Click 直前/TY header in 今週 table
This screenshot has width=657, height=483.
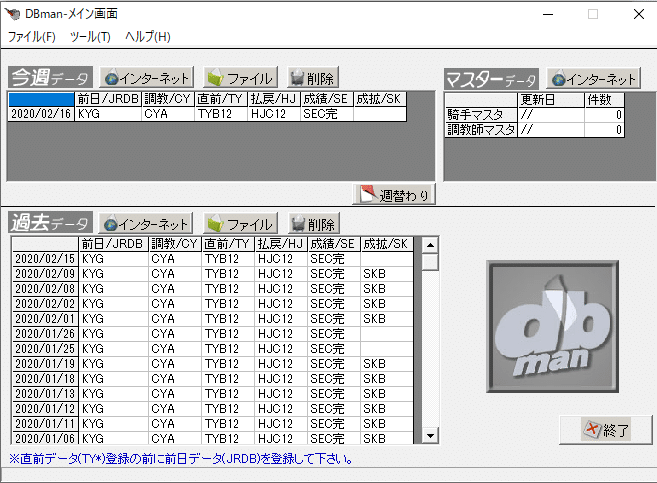(x=221, y=99)
